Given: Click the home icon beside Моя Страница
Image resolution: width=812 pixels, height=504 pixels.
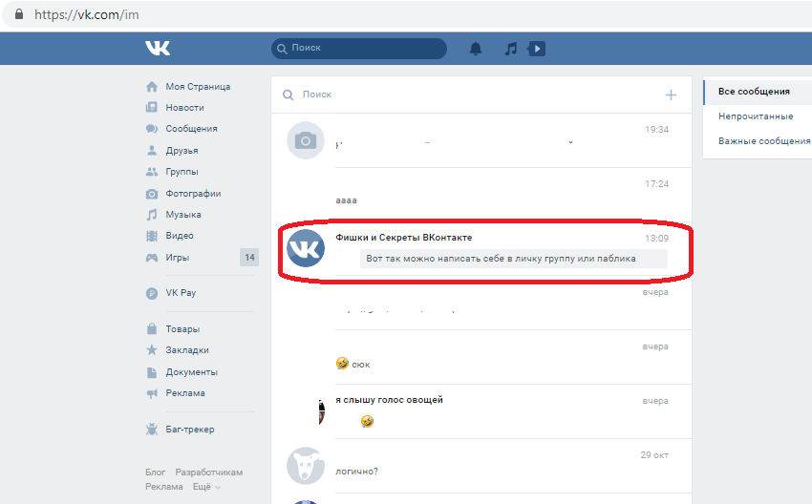Looking at the screenshot, I should tap(152, 87).
